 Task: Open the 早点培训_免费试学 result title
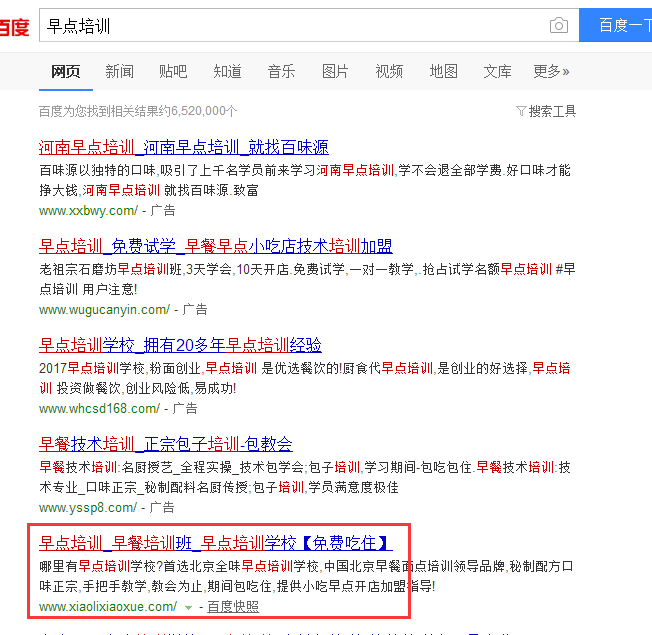point(215,246)
